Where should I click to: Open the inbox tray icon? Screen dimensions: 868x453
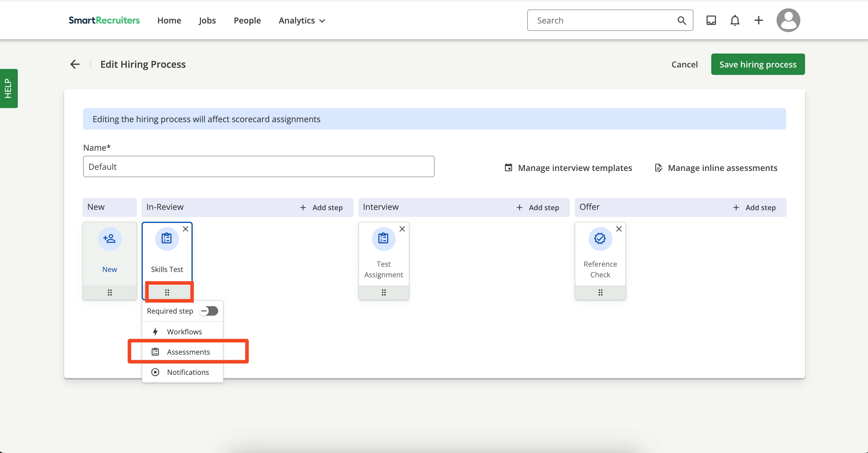711,21
